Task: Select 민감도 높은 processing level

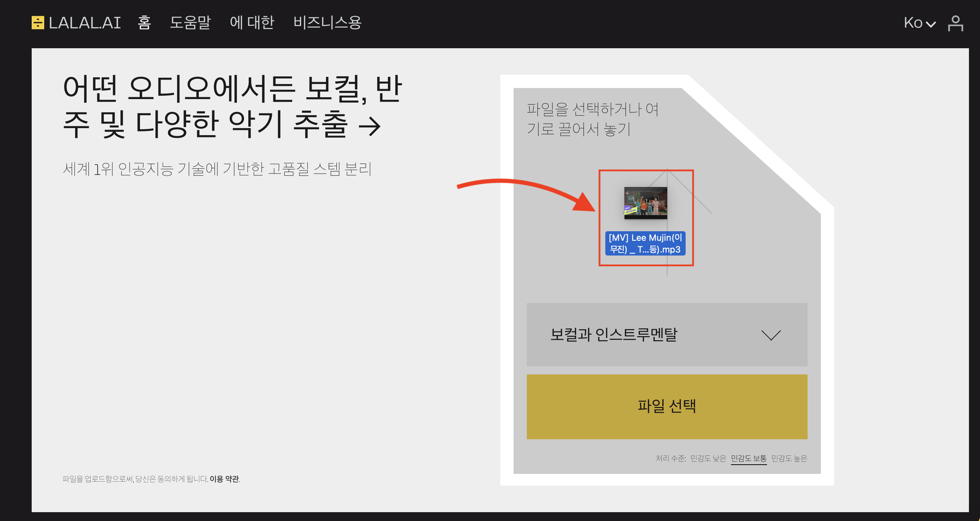Action: [x=789, y=458]
